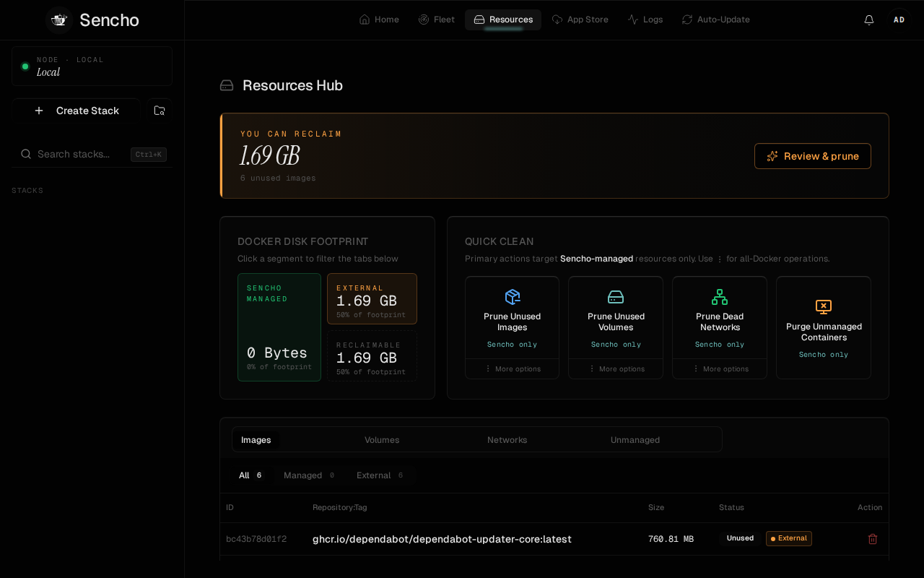Filter by the External 1.69 GB segment
The width and height of the screenshot is (924, 578).
[372, 298]
